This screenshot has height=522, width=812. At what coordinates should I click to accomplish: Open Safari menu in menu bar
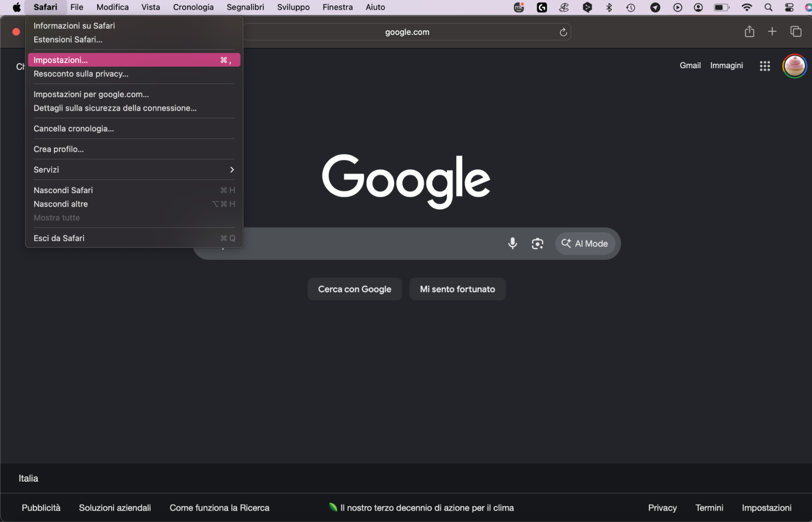[x=45, y=7]
